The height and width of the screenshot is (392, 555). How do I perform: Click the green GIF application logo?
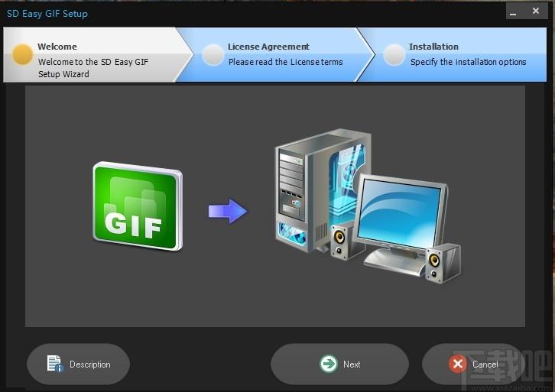[138, 206]
